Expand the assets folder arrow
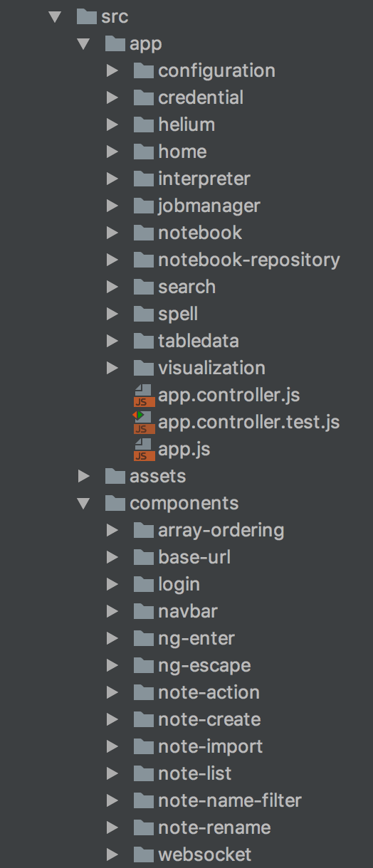This screenshot has width=373, height=868. (84, 476)
